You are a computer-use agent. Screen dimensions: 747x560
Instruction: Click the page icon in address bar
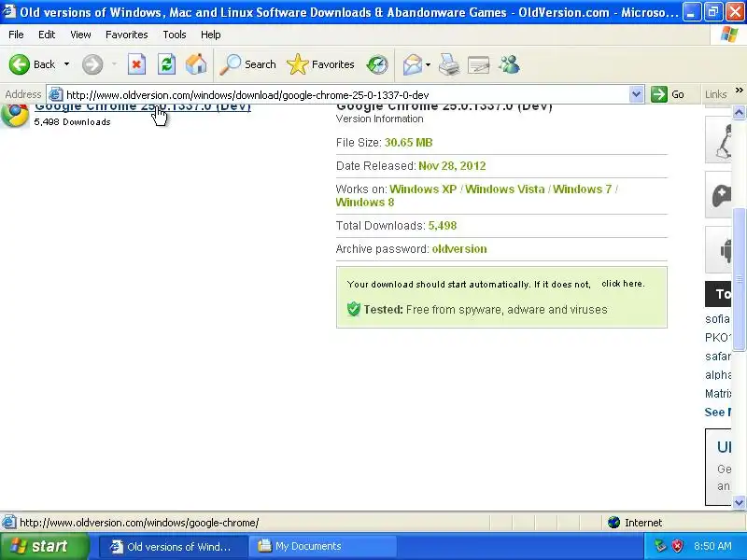(56, 94)
